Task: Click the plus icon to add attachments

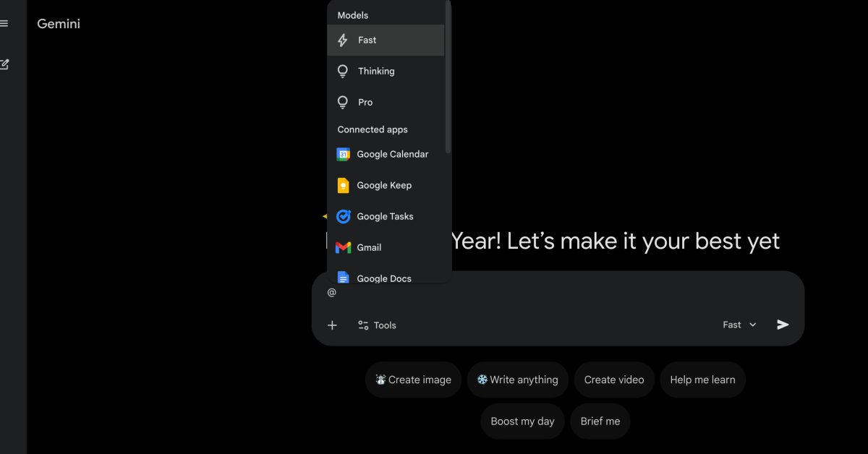Action: point(332,325)
